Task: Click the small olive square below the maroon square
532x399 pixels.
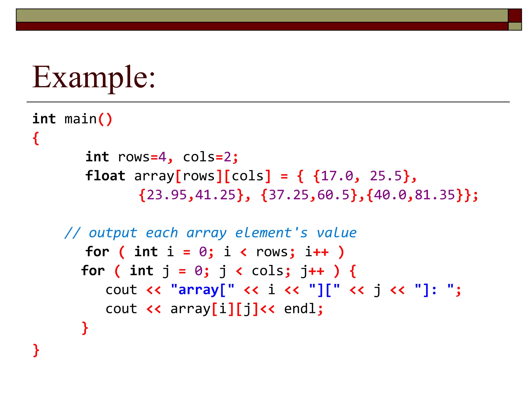Action: (515, 26)
